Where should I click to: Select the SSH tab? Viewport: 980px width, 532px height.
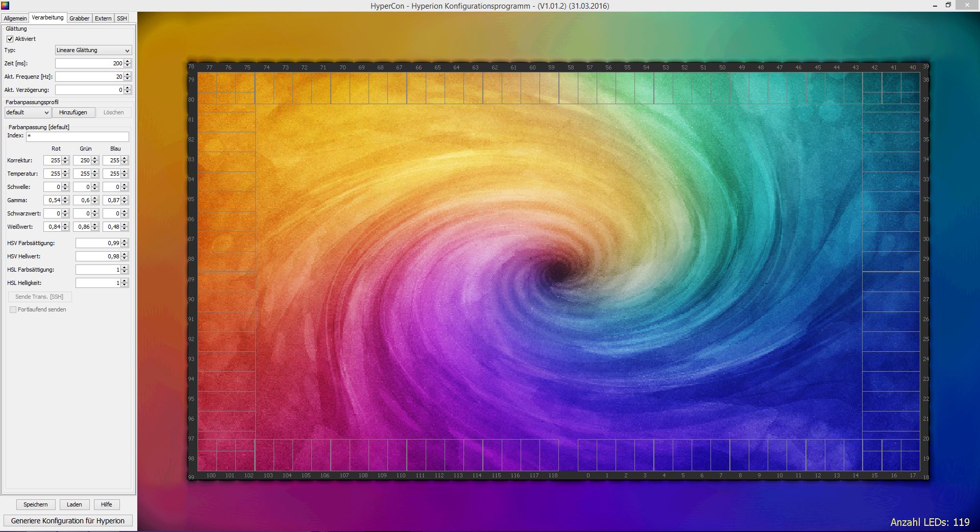click(121, 18)
